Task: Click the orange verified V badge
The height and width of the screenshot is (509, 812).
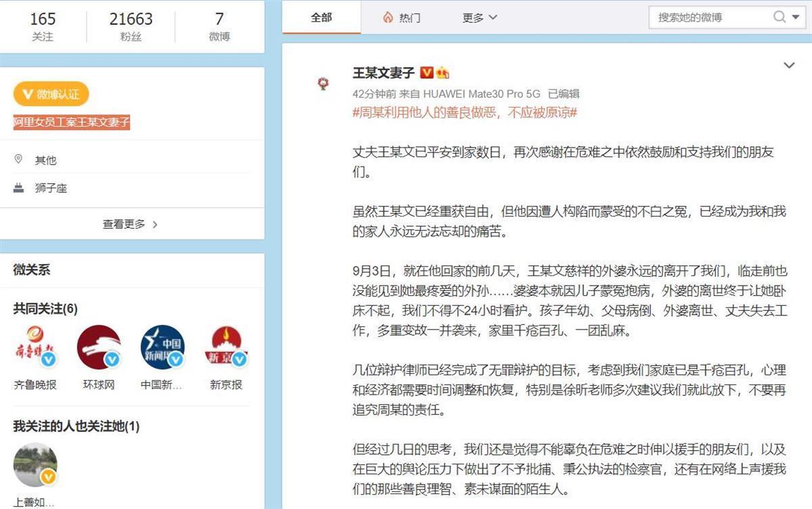Action: click(427, 73)
